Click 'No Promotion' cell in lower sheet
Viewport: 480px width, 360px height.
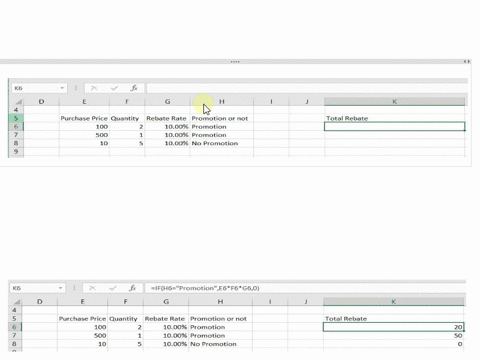tap(220, 344)
